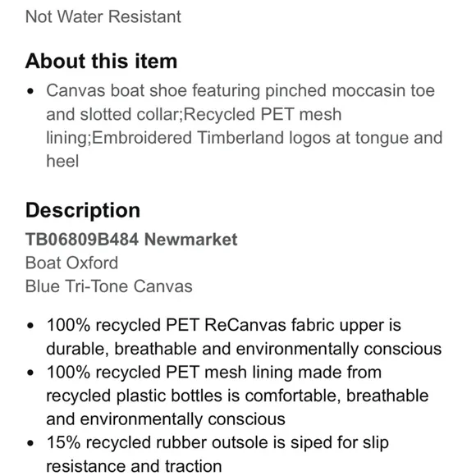Viewport: 476px width, 476px height.
Task: Click 'durable, breathable and environmentally conscious' line
Action: (x=244, y=349)
